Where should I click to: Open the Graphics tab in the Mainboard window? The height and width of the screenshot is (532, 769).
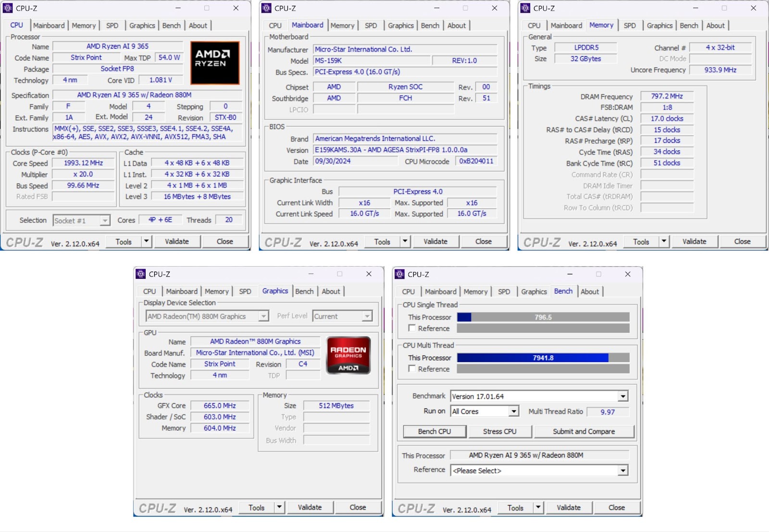tap(401, 25)
